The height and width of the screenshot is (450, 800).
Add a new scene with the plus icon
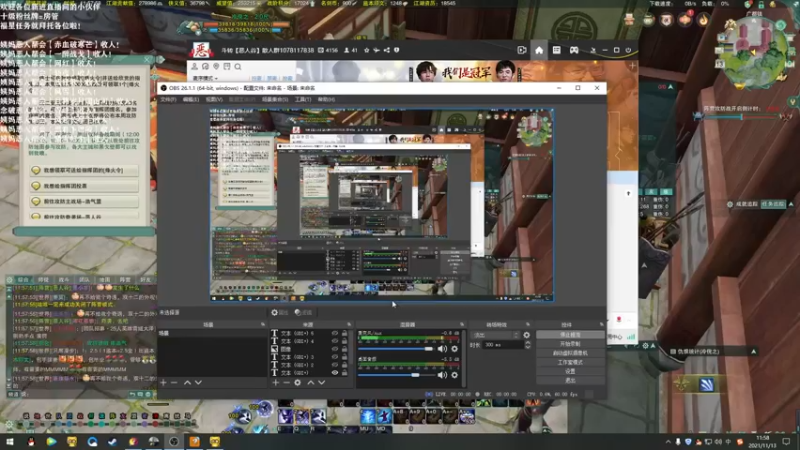pyautogui.click(x=163, y=383)
